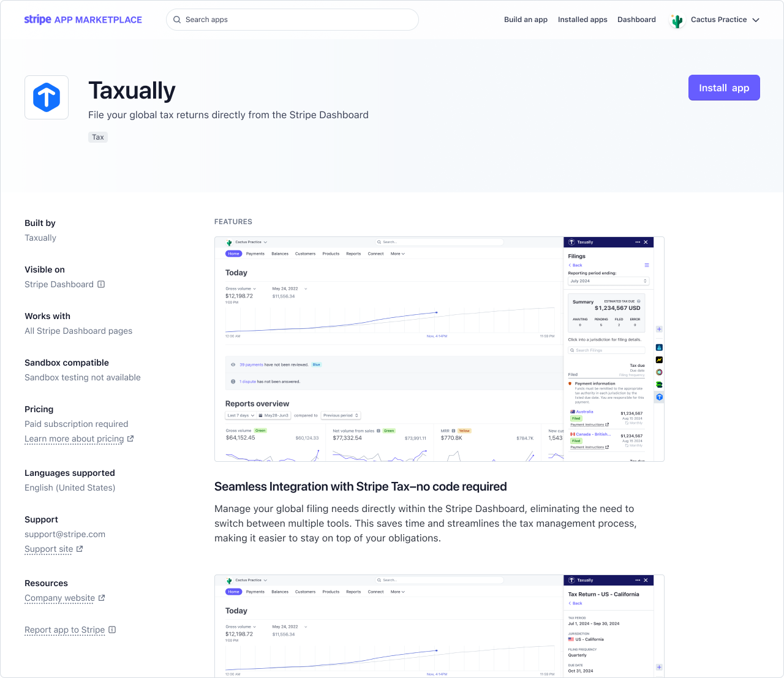Click the Cactus Practice account avatar
The image size is (784, 678).
(677, 20)
